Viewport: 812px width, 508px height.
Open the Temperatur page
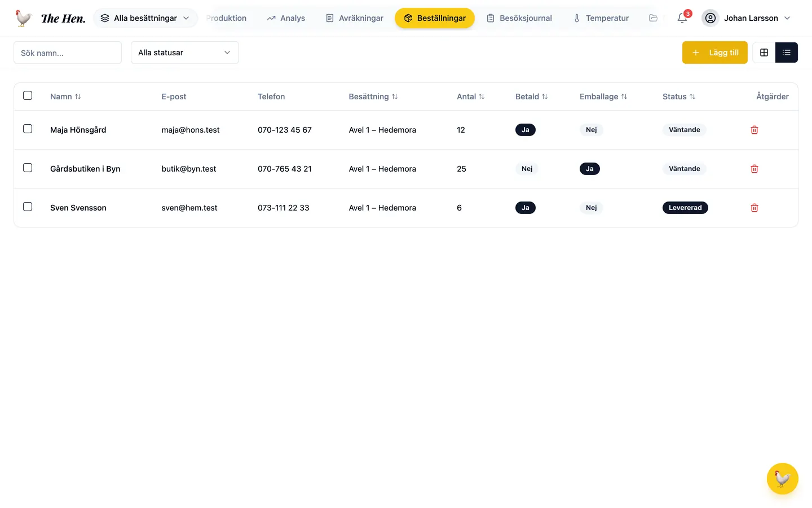(601, 18)
